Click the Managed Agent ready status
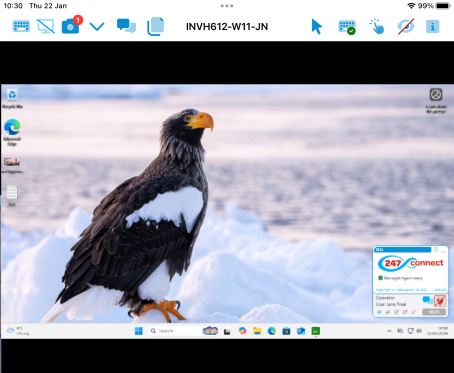The width and height of the screenshot is (454, 373). 400,278
